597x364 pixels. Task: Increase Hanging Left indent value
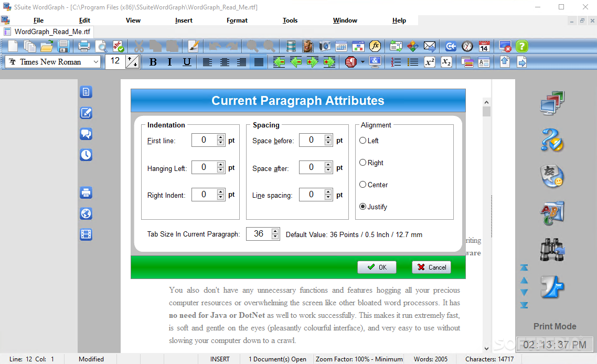221,165
